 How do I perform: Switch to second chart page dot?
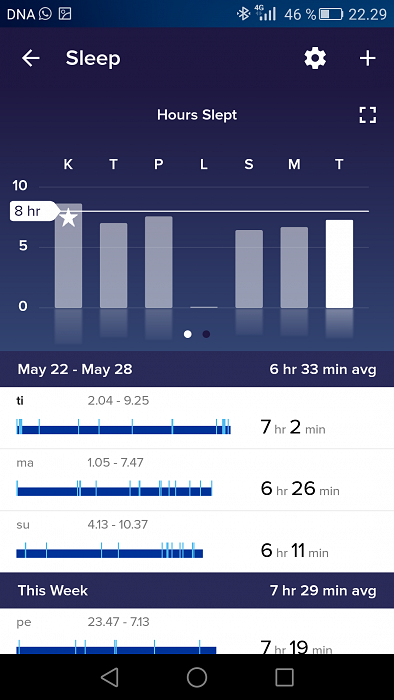point(206,334)
